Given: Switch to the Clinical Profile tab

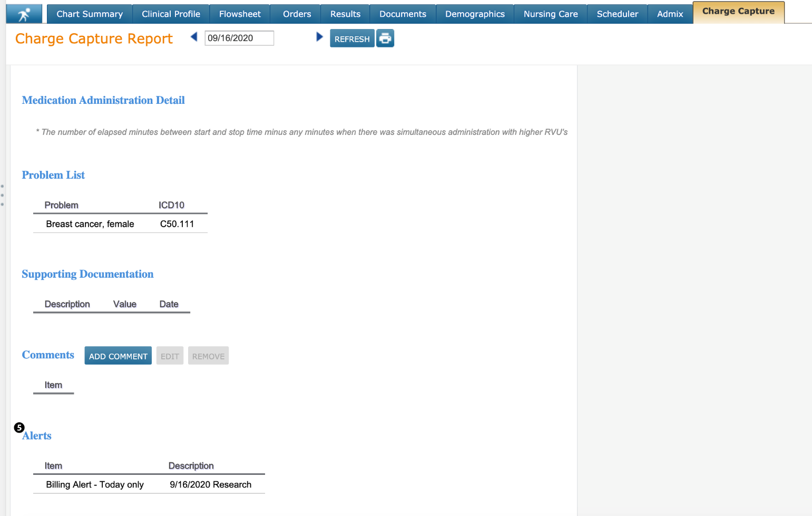Looking at the screenshot, I should coord(171,14).
